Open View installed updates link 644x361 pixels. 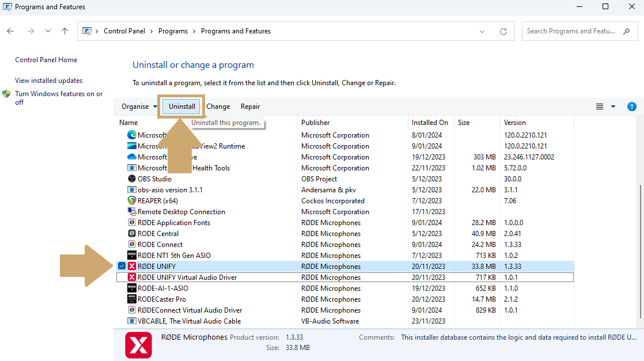pos(48,81)
